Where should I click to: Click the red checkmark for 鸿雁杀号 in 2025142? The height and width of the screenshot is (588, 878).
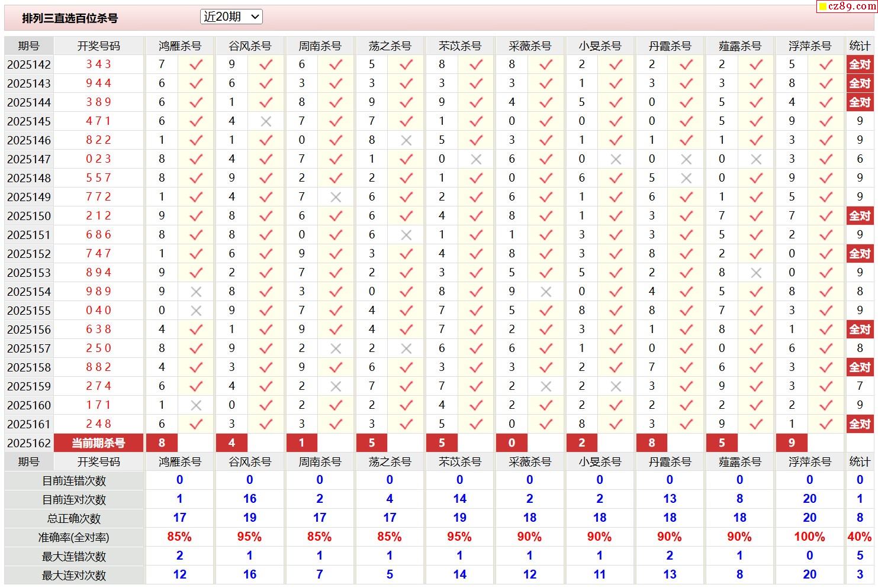pos(196,64)
